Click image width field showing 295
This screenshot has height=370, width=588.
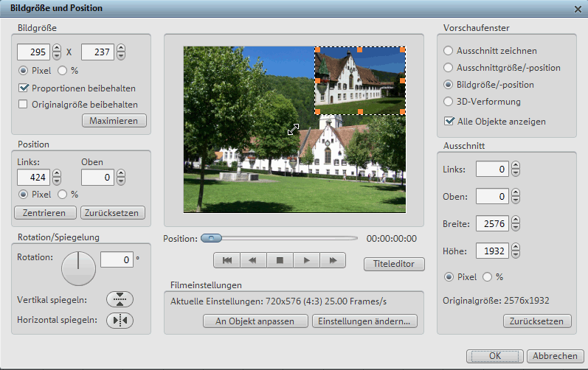coord(33,52)
